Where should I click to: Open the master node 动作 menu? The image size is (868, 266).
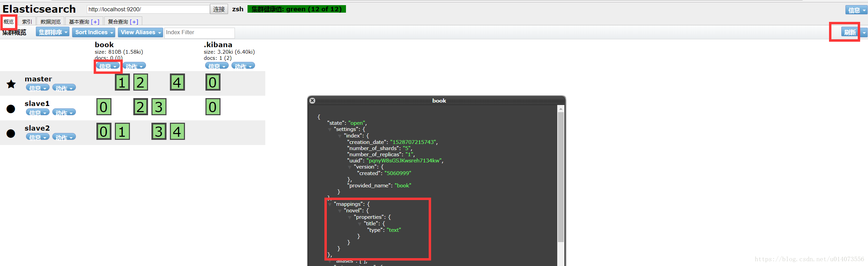[x=64, y=88]
